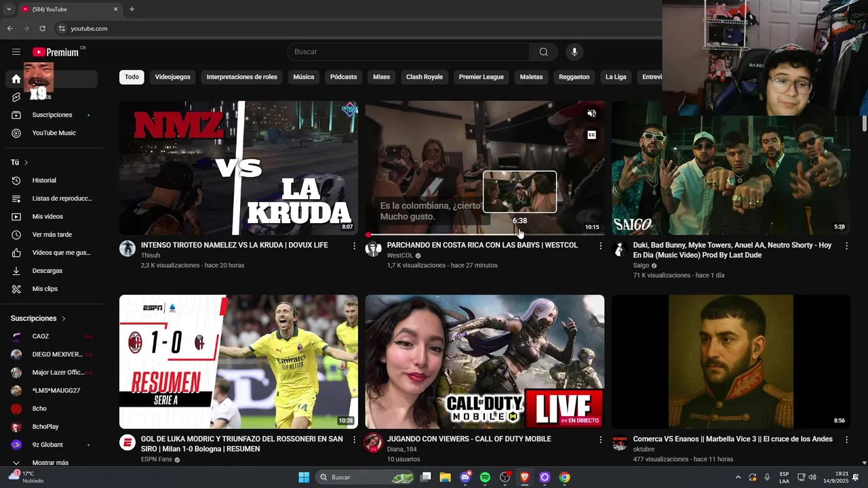This screenshot has height=488, width=868.
Task: Select the Premier League filter chip
Action: 481,77
